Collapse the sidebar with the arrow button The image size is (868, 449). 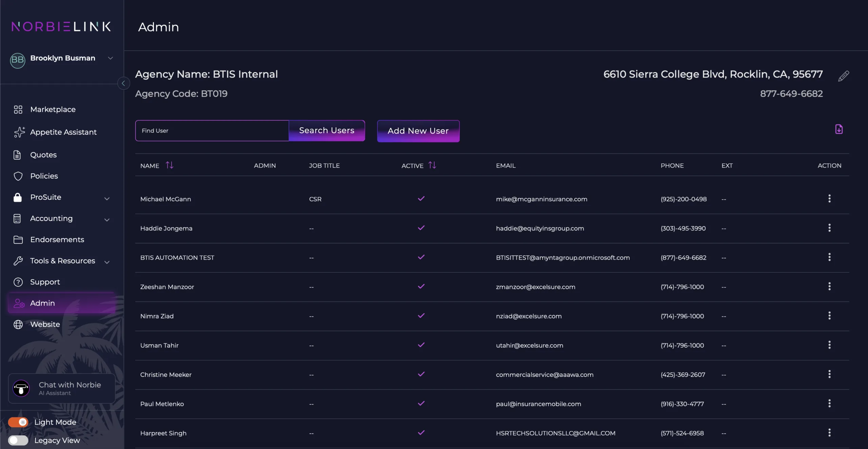pyautogui.click(x=123, y=83)
